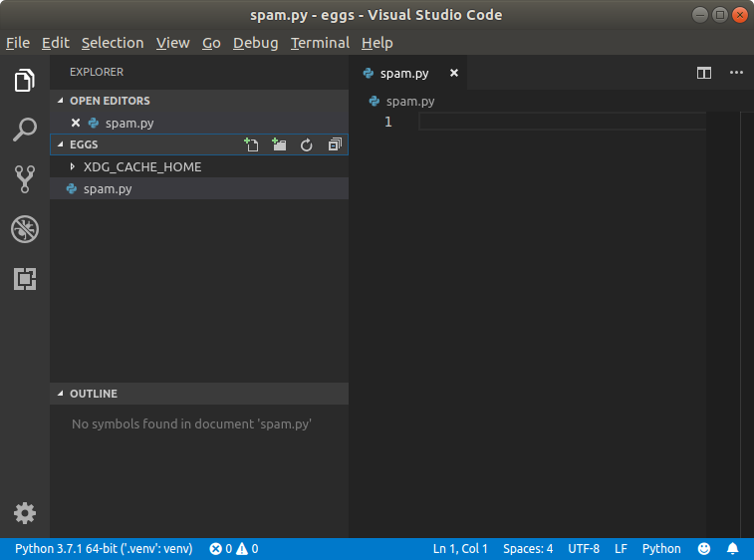
Task: Open the Search view in activity bar
Action: [x=25, y=130]
